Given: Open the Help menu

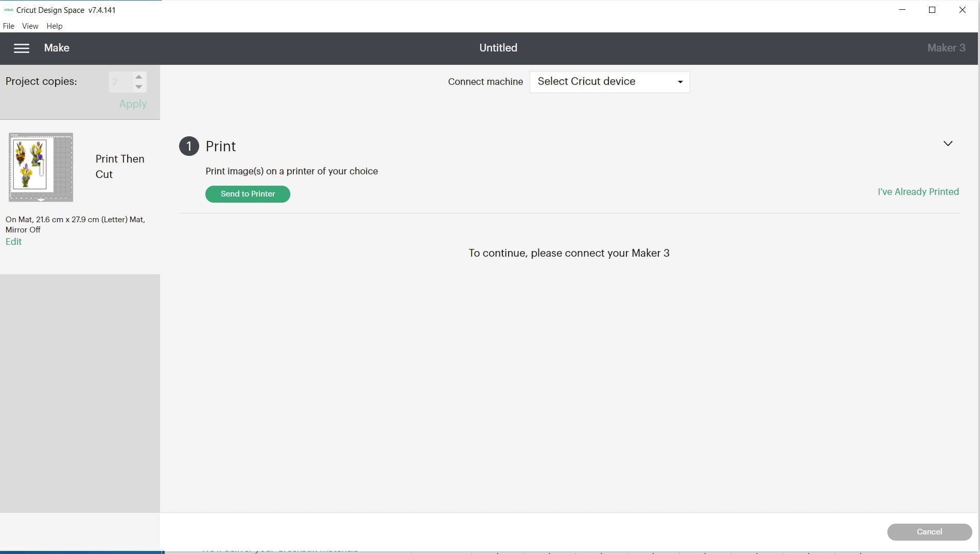Looking at the screenshot, I should tap(55, 26).
